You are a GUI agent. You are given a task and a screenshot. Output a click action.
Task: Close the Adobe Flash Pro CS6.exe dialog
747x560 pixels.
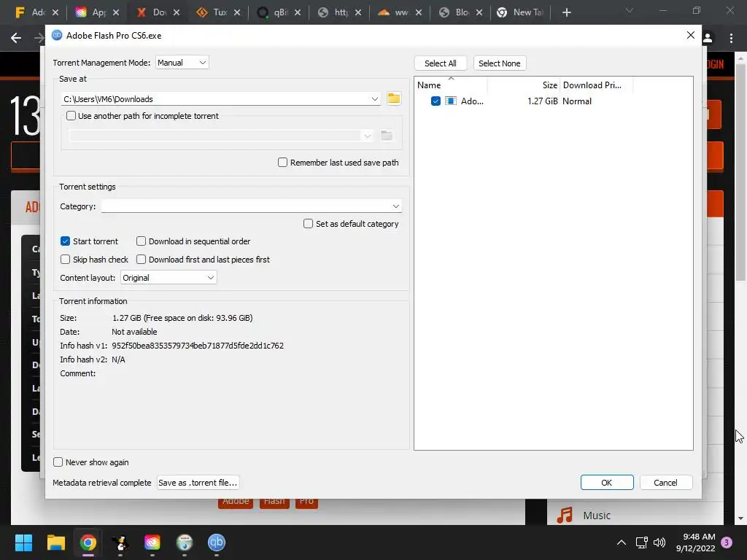tap(690, 35)
